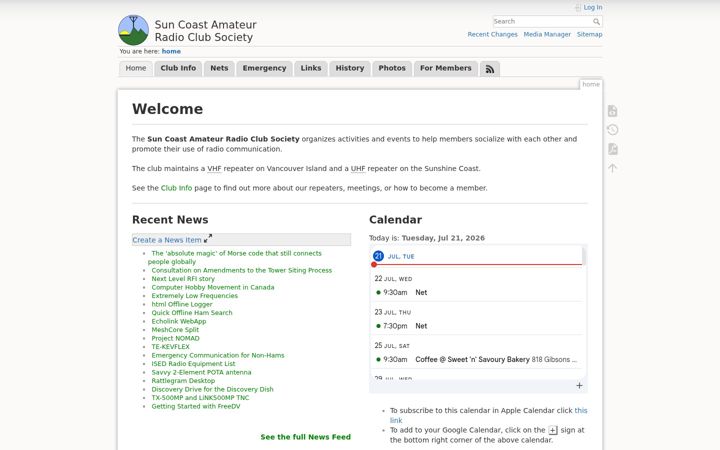Click the Sun Coast club logo image

133,30
